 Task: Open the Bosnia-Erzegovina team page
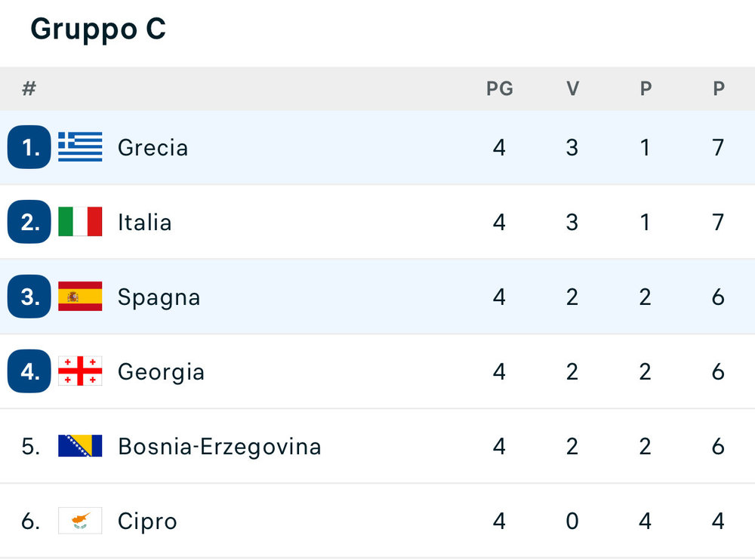(219, 447)
